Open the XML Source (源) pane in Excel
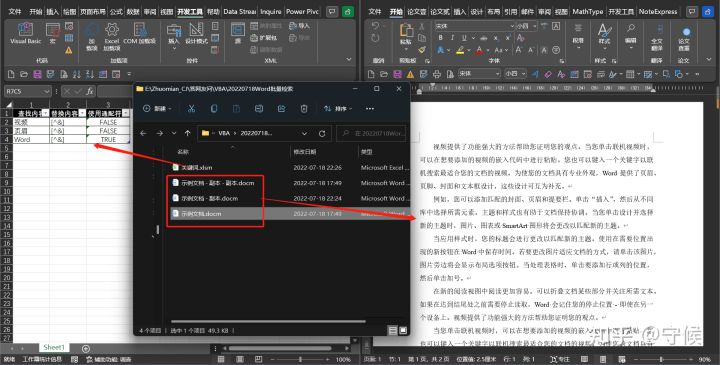The image size is (720, 365). (238, 34)
